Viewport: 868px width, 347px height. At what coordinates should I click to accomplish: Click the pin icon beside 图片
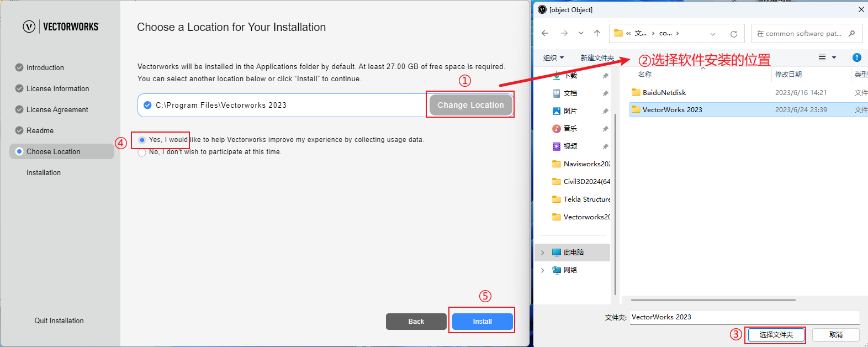(x=606, y=111)
